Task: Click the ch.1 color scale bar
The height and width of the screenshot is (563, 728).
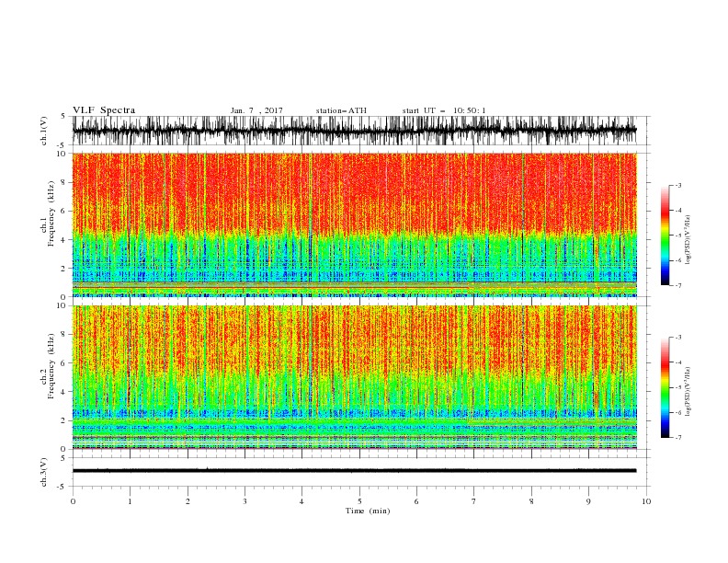Action: pyautogui.click(x=665, y=236)
